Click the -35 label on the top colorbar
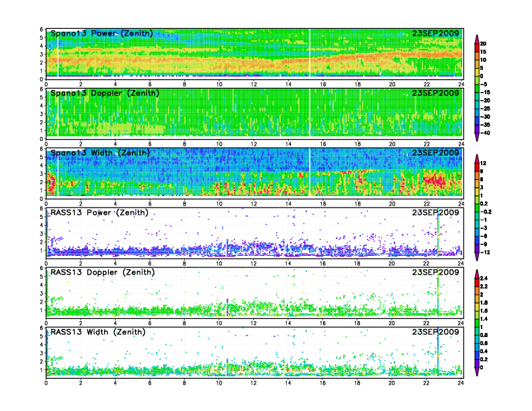The image size is (532, 411). pos(485,125)
